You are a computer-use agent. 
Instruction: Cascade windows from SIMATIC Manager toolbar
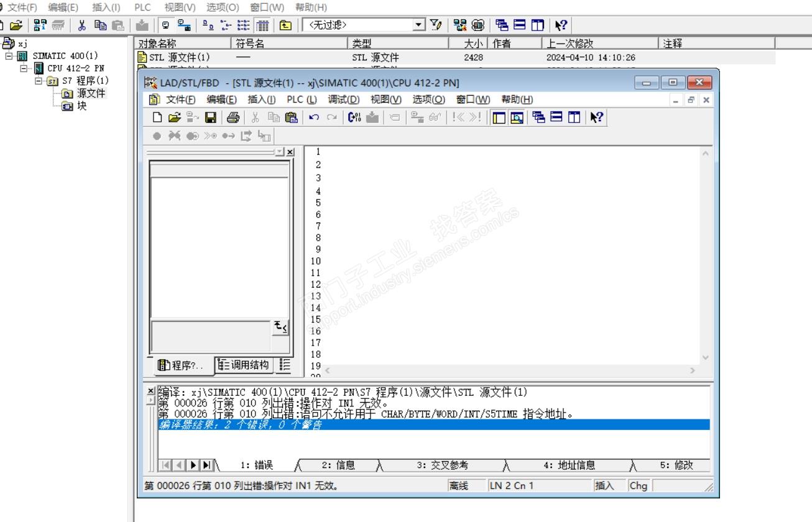[x=501, y=25]
